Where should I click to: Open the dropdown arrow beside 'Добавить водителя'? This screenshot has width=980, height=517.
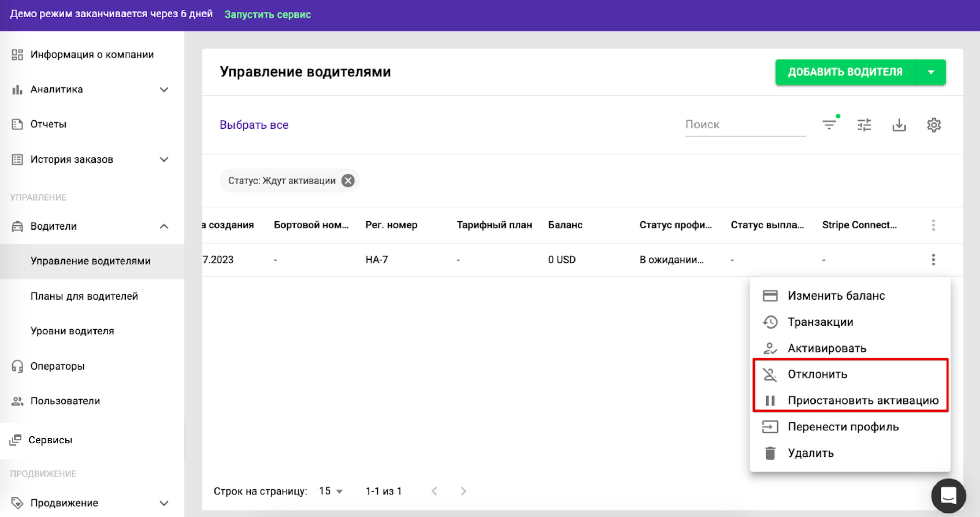coord(931,72)
